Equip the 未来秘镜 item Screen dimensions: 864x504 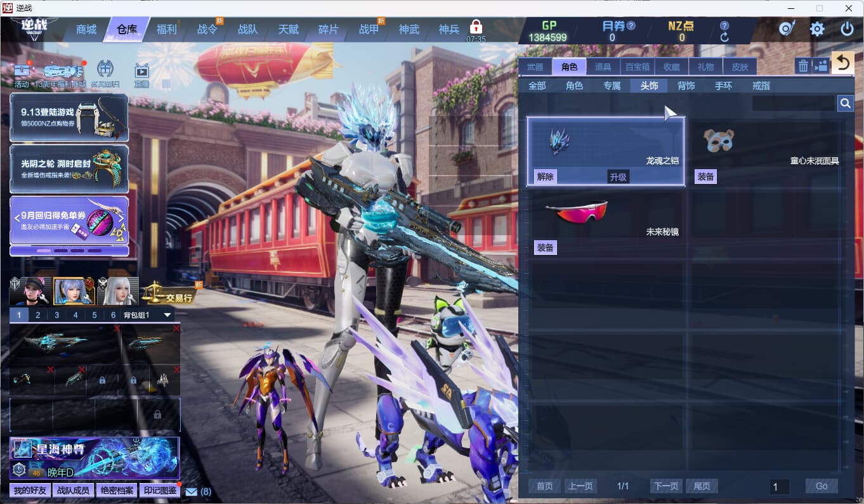click(x=546, y=248)
